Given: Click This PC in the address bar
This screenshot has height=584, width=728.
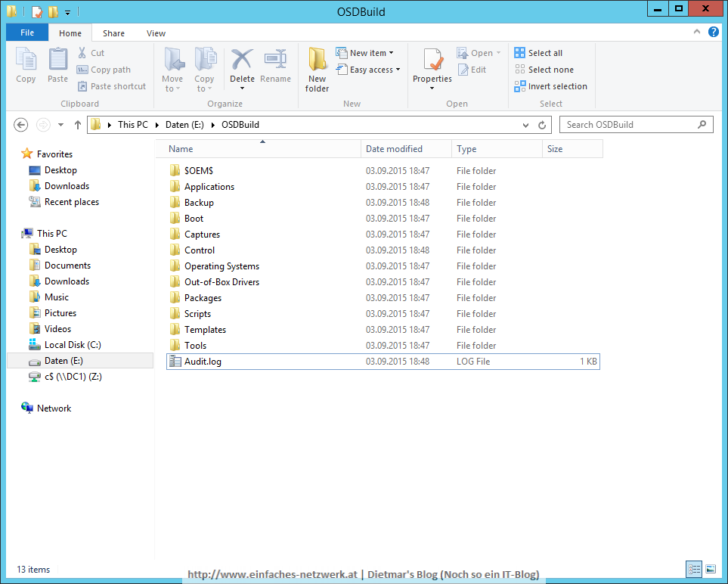Looking at the screenshot, I should (x=133, y=125).
